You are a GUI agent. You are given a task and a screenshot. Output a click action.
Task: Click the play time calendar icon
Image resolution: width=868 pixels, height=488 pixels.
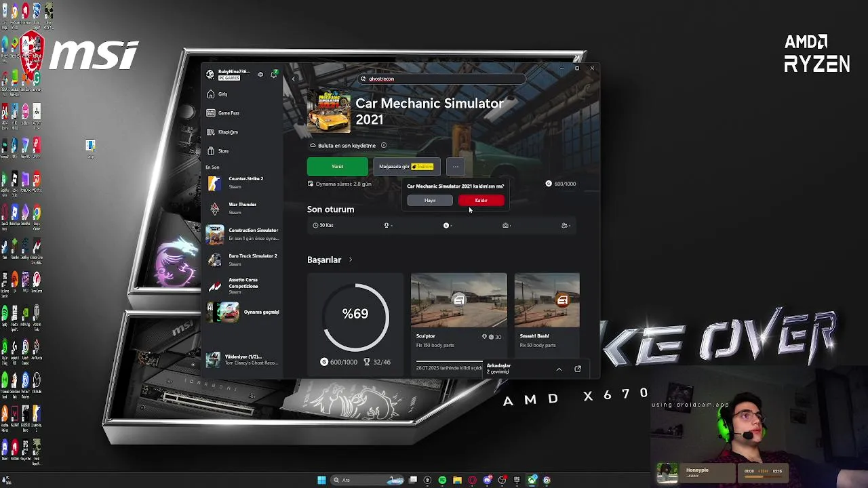[311, 184]
